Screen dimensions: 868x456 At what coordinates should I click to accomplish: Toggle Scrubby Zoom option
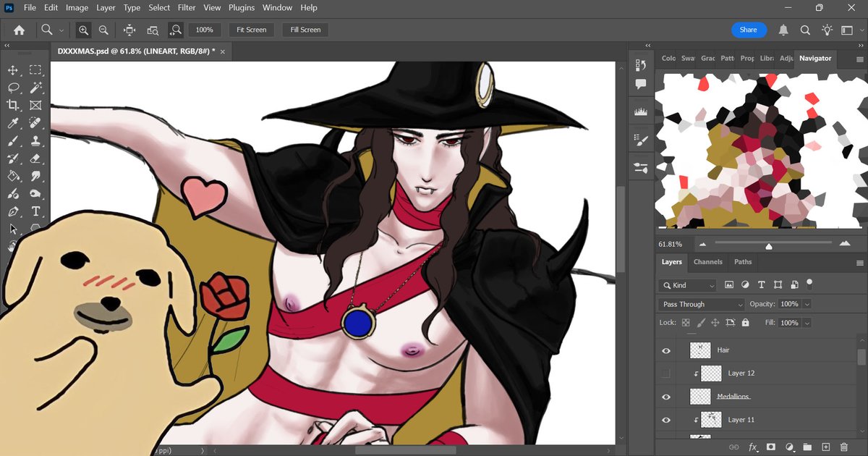pos(175,30)
